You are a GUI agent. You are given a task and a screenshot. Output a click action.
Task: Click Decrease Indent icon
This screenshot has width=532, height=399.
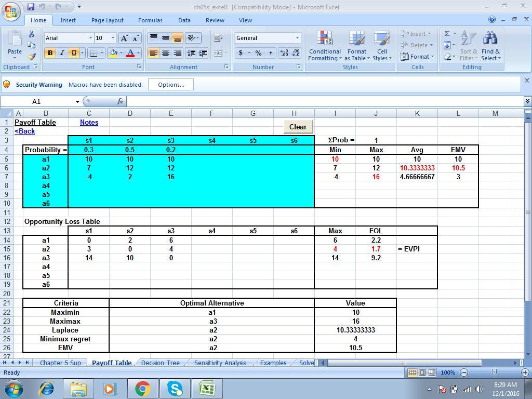(x=191, y=53)
